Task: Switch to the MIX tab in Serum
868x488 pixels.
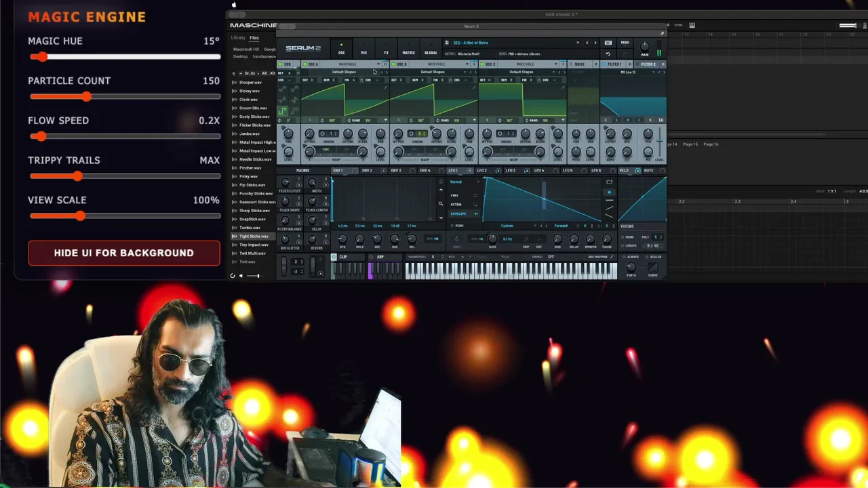Action: [x=364, y=49]
